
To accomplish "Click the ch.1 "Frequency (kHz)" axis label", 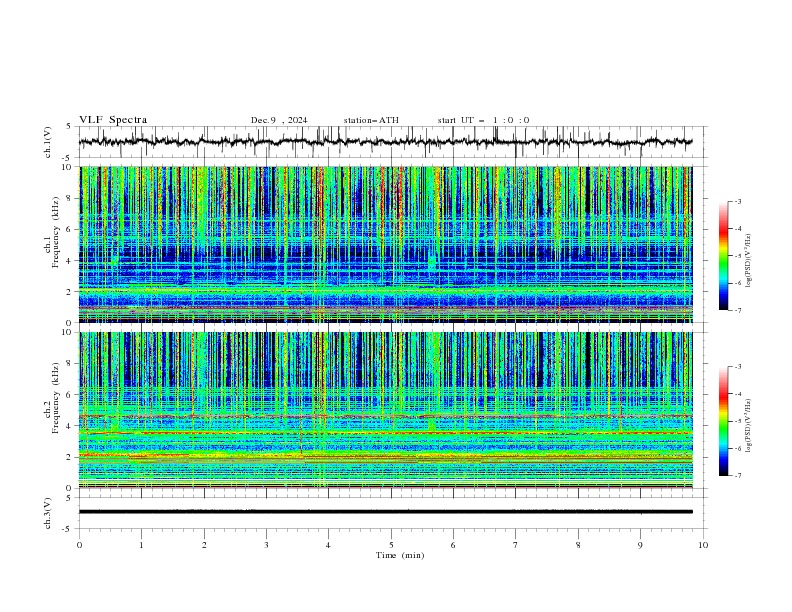I will point(57,232).
